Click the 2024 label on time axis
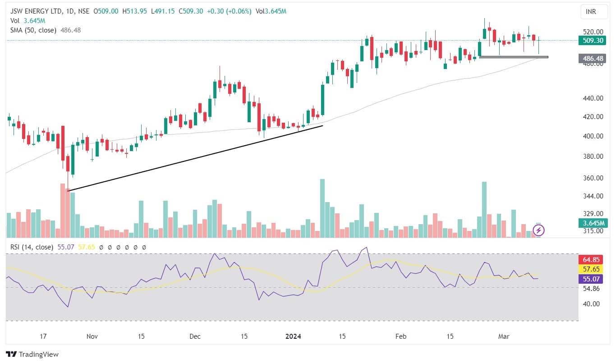The height and width of the screenshot is (364, 616). 293,336
